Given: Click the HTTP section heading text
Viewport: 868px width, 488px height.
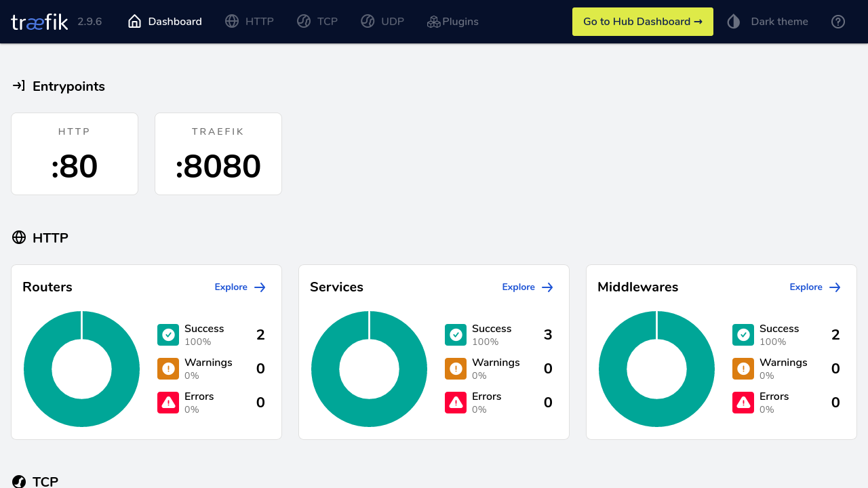Looking at the screenshot, I should click(50, 238).
